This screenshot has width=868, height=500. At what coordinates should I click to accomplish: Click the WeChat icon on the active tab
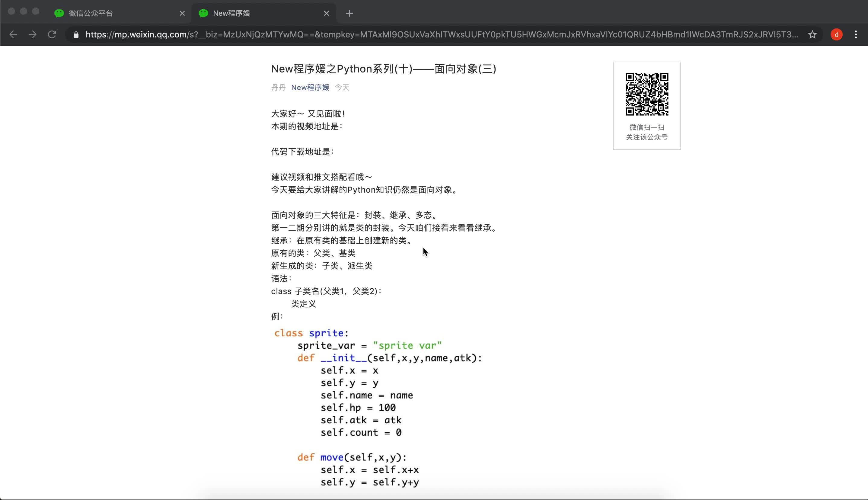tap(203, 13)
